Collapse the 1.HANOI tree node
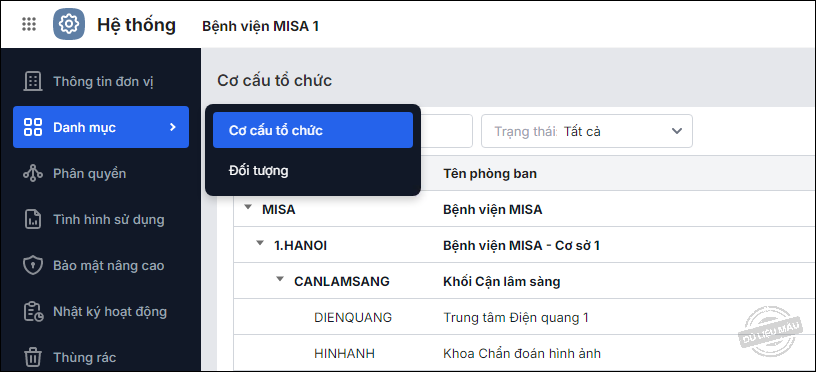Image resolution: width=816 pixels, height=372 pixels. click(260, 243)
